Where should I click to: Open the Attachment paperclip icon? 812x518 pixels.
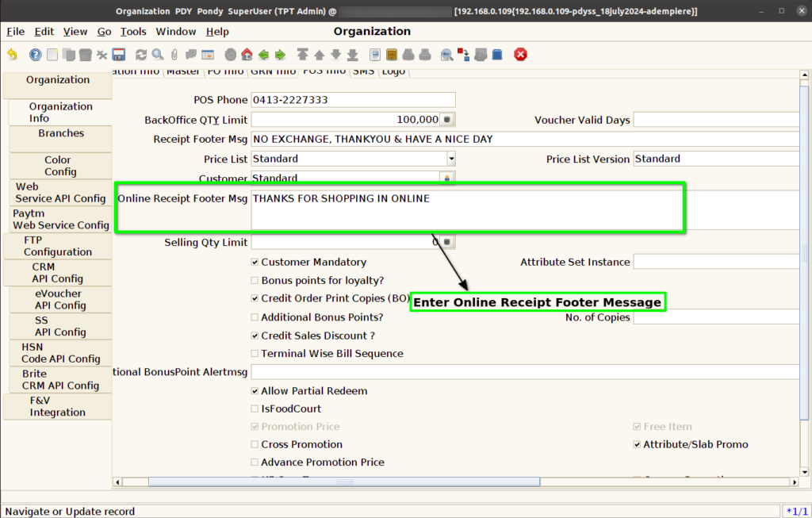pyautogui.click(x=174, y=55)
